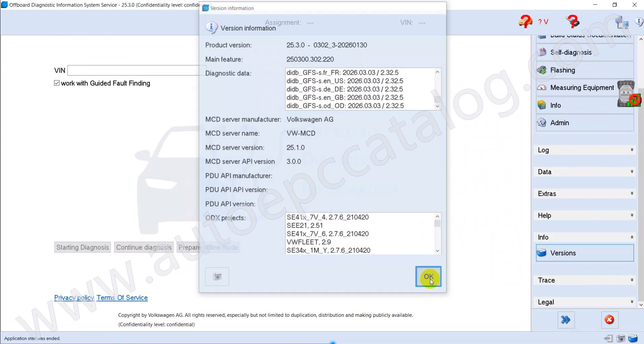Click the screenshot camera icon in dialog

pos(217,276)
